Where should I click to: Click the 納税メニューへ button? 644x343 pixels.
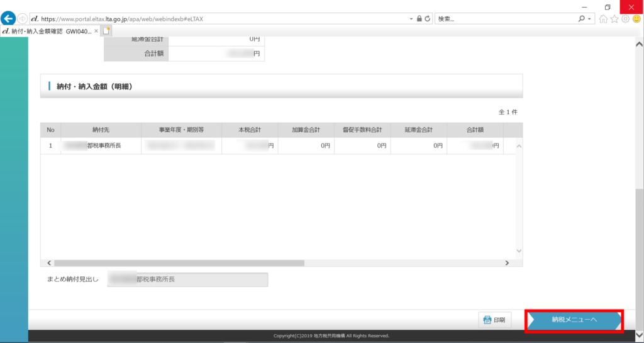click(x=574, y=320)
